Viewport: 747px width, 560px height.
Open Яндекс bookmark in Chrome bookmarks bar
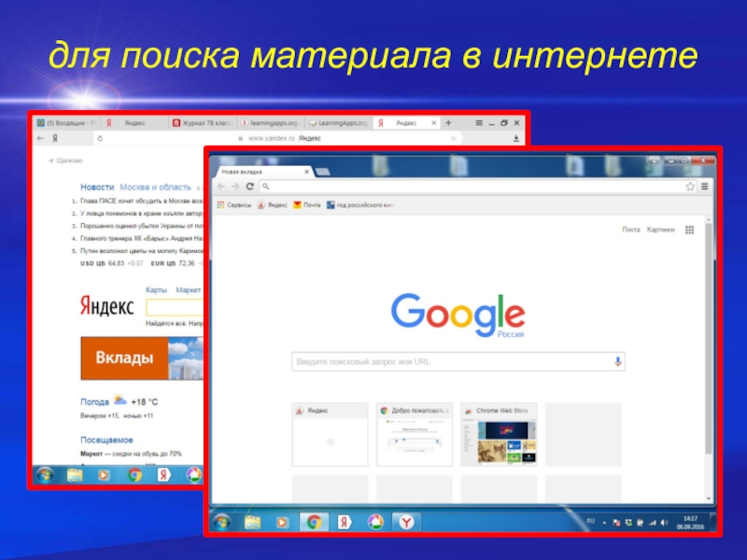tap(273, 204)
